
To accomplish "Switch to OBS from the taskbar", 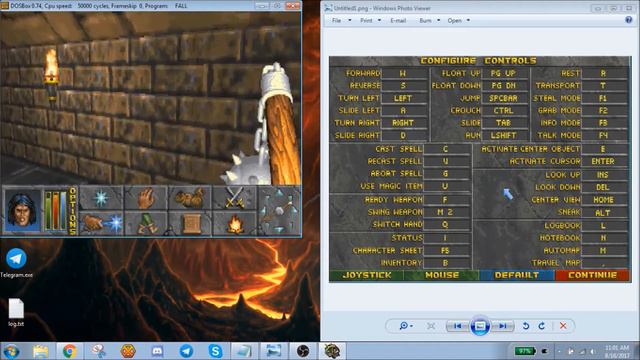I will point(303,351).
